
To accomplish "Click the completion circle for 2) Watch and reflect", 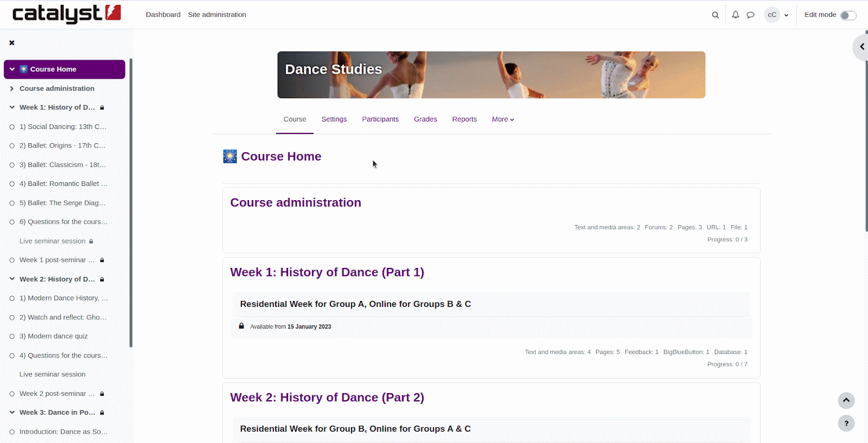I will (x=12, y=318).
